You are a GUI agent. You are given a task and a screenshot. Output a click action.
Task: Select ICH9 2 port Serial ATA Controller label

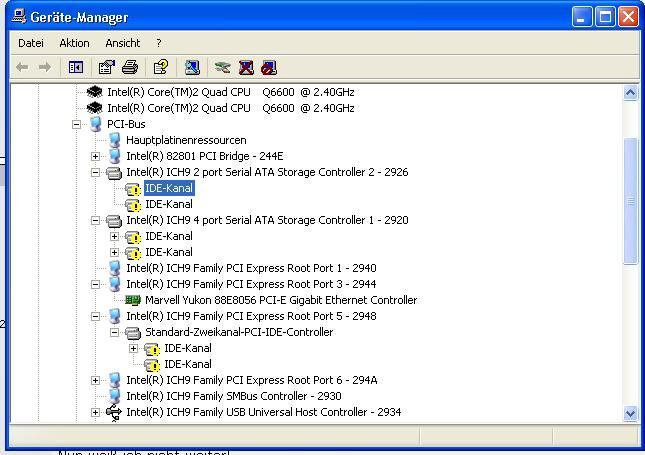(267, 172)
